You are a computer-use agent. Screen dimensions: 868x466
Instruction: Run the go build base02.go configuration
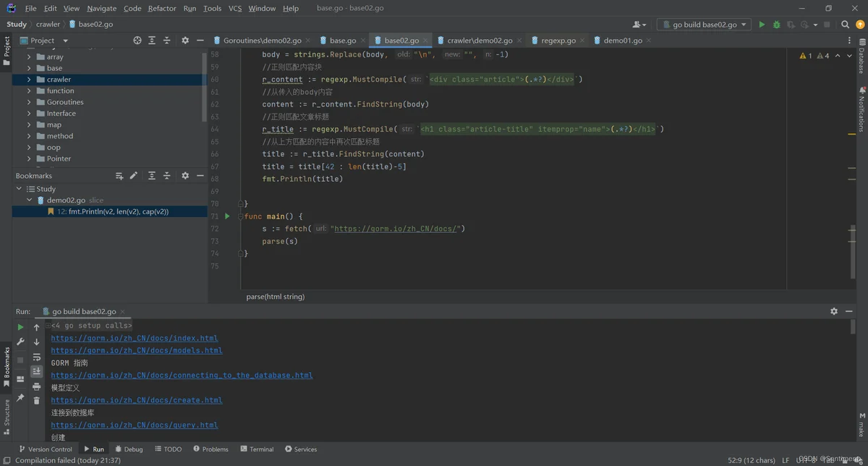point(762,25)
